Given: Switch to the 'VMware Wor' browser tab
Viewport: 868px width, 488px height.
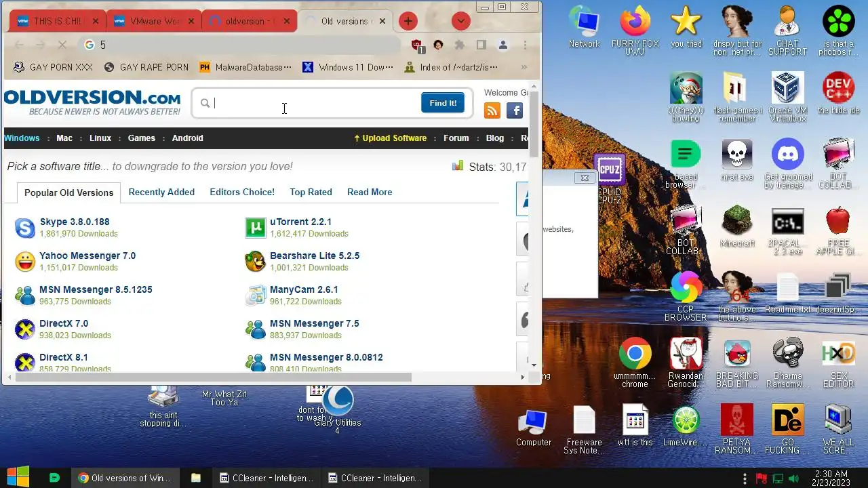Looking at the screenshot, I should (155, 21).
